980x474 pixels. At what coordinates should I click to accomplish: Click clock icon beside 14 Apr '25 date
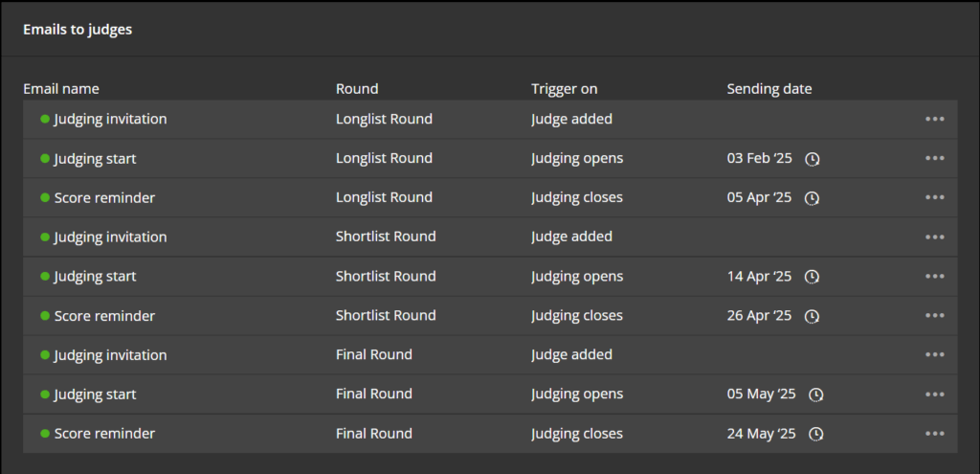[812, 277]
